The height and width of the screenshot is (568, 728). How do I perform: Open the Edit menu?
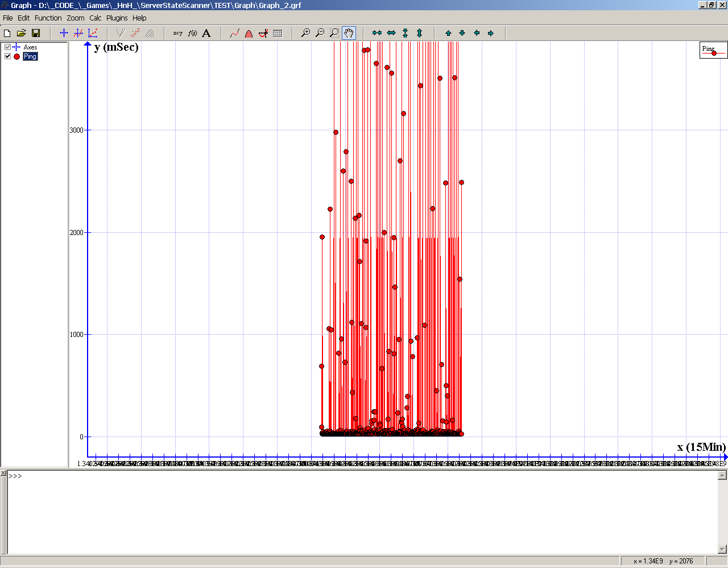tap(23, 18)
